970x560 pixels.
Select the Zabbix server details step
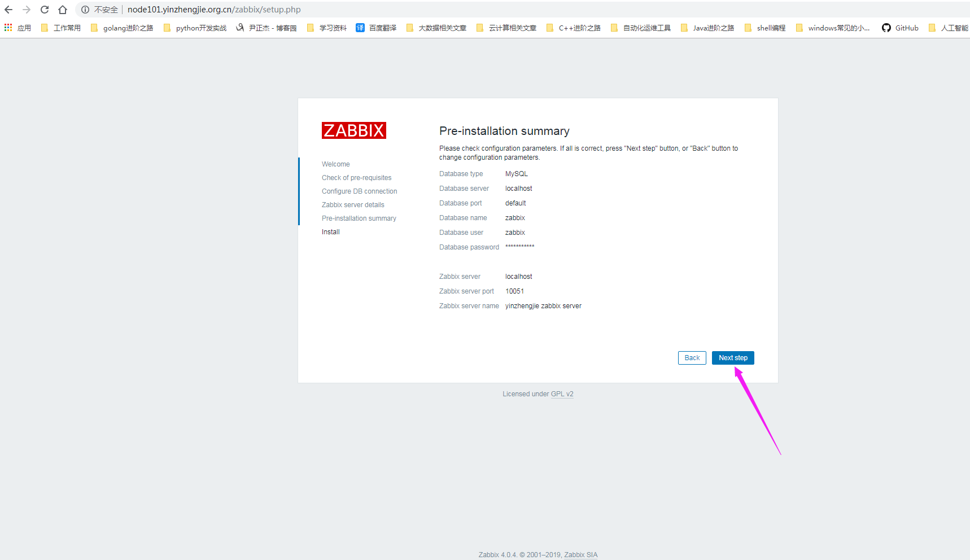tap(353, 205)
